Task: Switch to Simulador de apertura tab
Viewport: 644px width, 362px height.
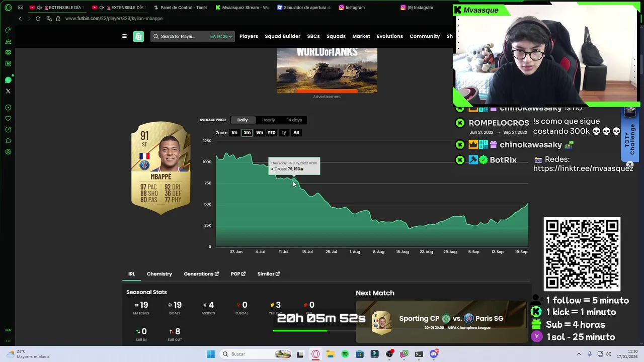Action: [x=304, y=8]
